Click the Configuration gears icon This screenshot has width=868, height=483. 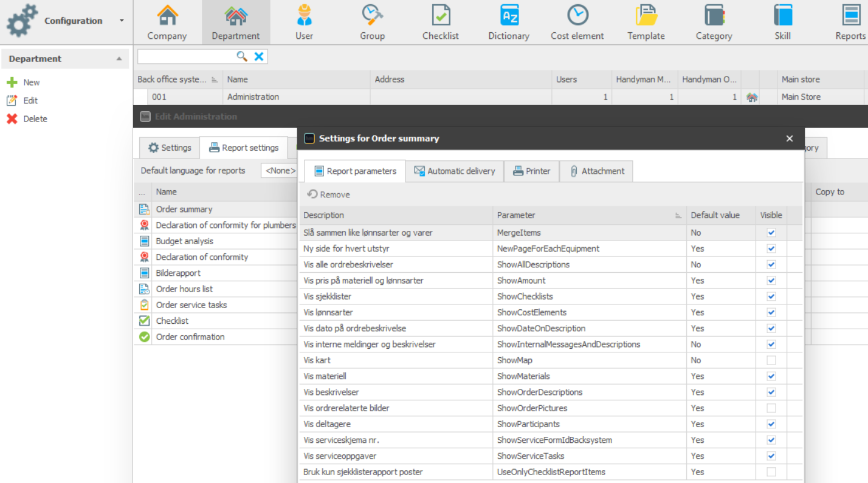point(21,21)
